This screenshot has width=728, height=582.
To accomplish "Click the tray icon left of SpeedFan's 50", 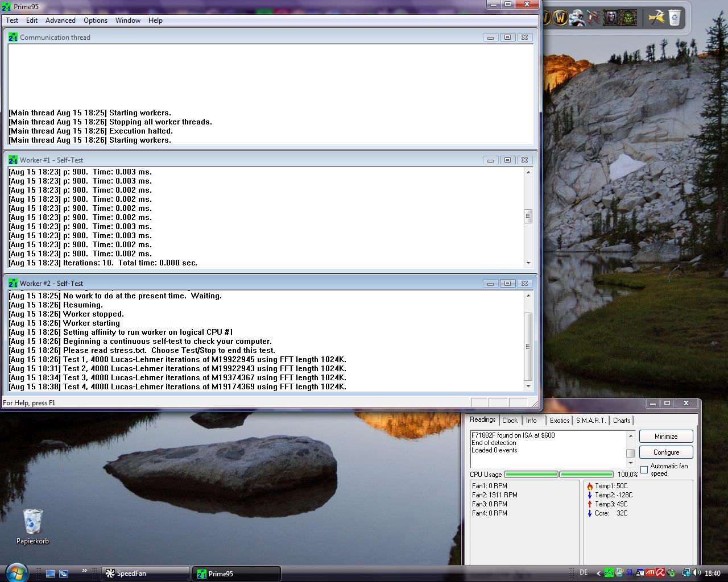I will pos(619,573).
